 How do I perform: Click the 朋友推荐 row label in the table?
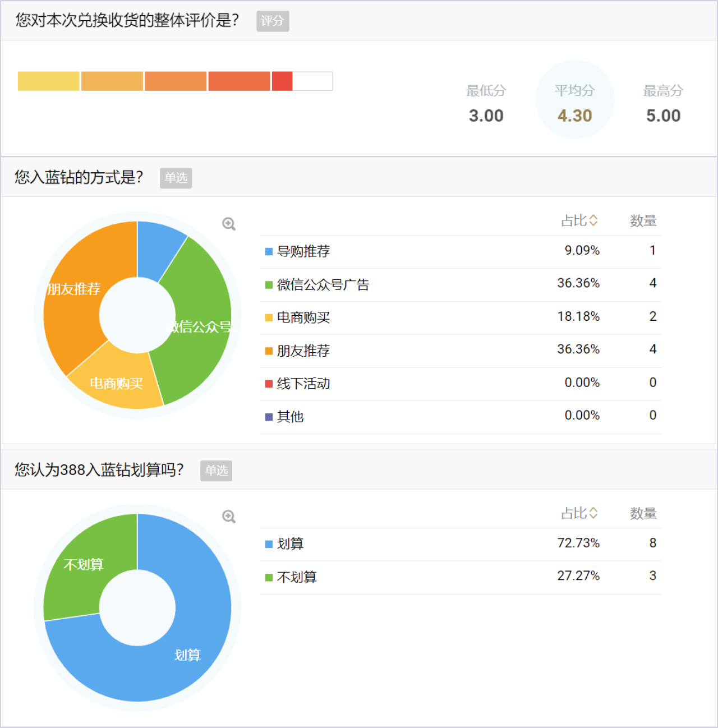303,351
